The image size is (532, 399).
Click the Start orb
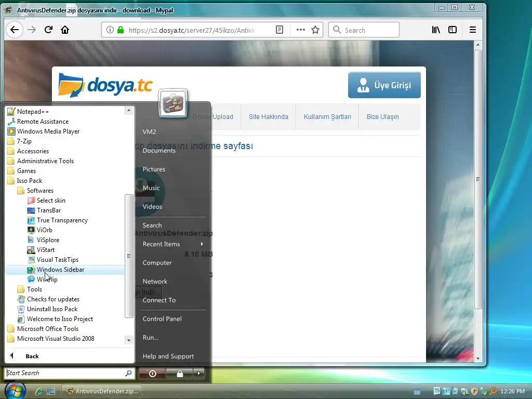[x=15, y=391]
